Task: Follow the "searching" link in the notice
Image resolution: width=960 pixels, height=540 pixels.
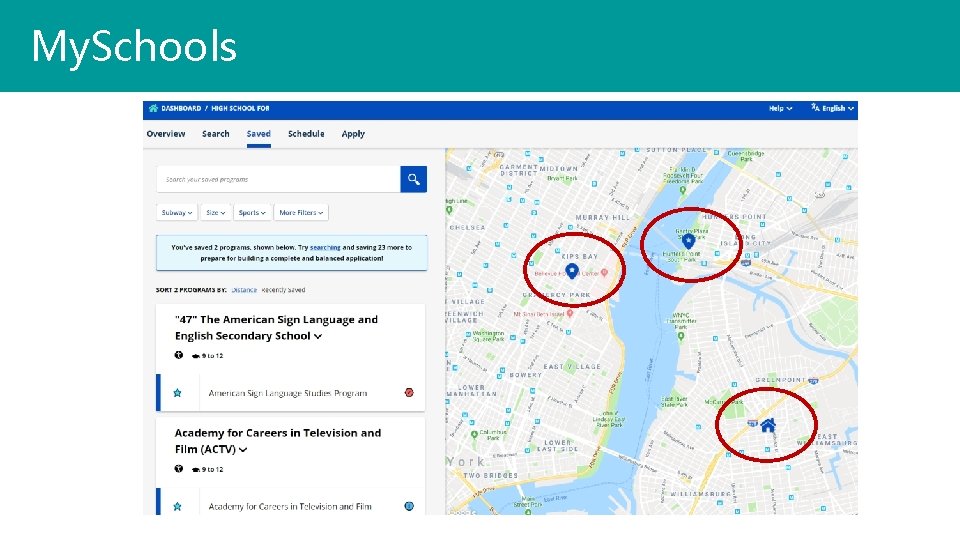Action: click(x=325, y=247)
